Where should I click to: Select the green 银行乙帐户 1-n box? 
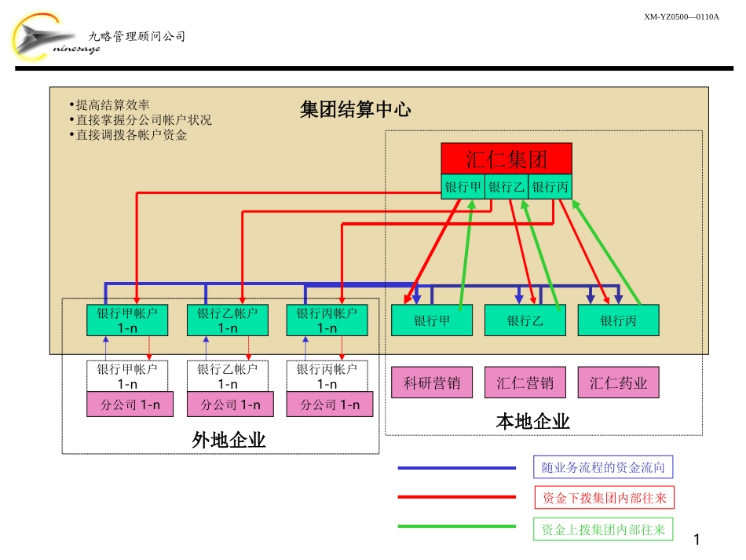pos(228,320)
